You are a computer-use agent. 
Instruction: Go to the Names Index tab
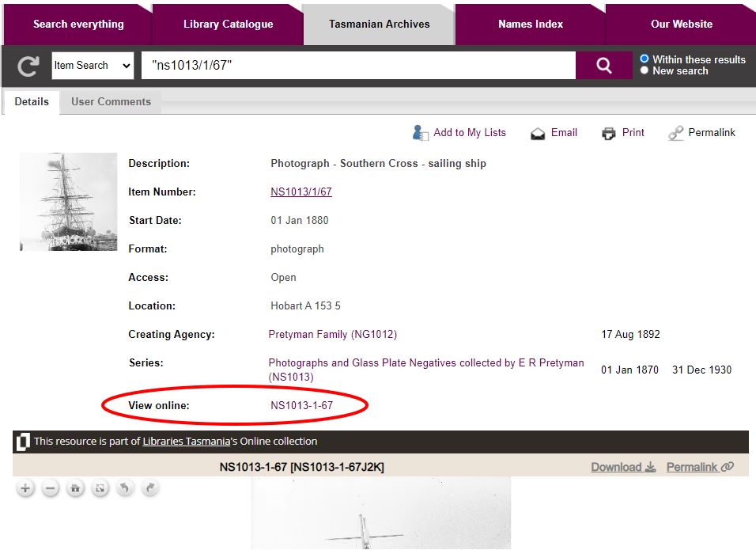531,25
